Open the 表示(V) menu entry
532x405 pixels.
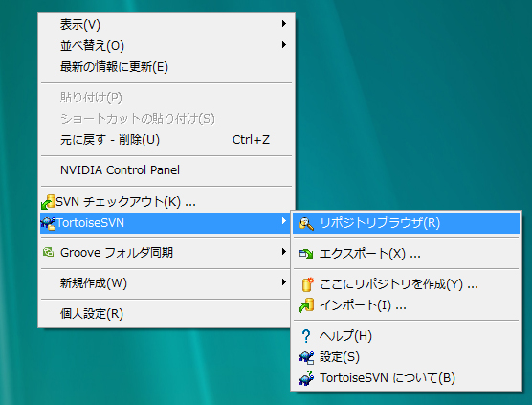[x=166, y=25]
